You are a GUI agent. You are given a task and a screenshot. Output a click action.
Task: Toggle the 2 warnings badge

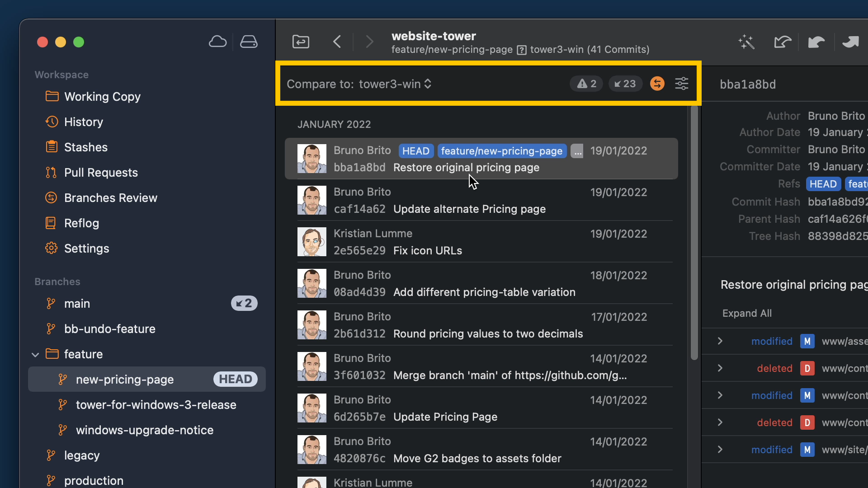[x=586, y=84]
